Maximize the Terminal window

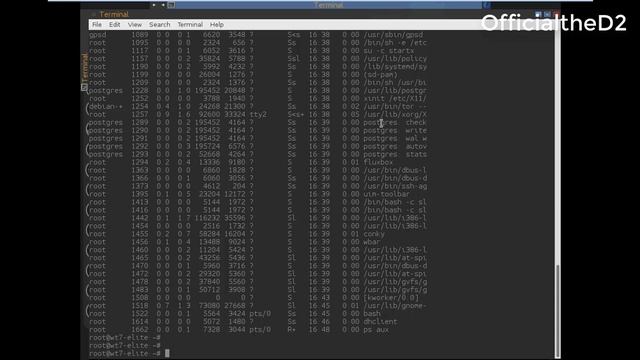[547, 14]
